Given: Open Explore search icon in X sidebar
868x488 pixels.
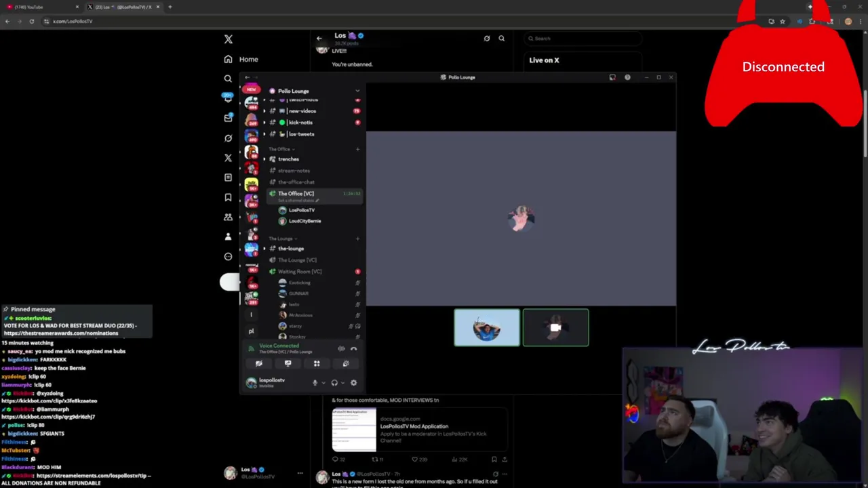Looking at the screenshot, I should tap(229, 79).
